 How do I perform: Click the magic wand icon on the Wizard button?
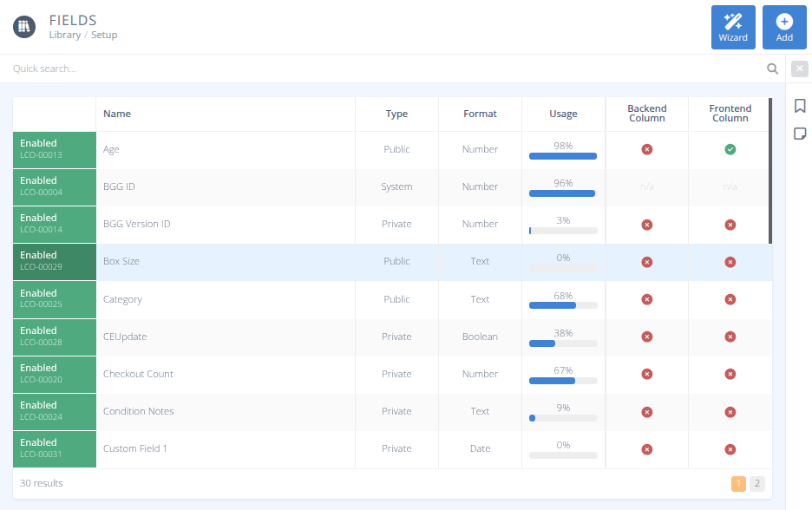click(x=733, y=20)
